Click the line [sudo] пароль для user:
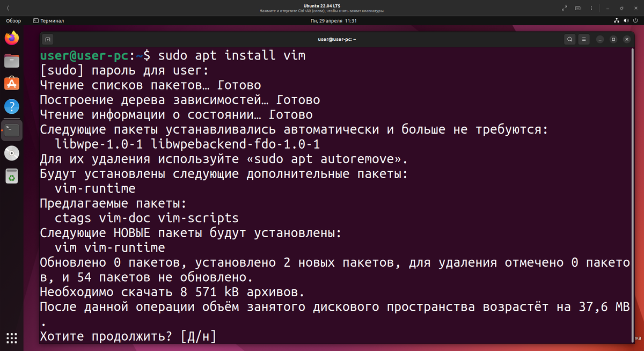Screen dimensions: 644x351 124,70
